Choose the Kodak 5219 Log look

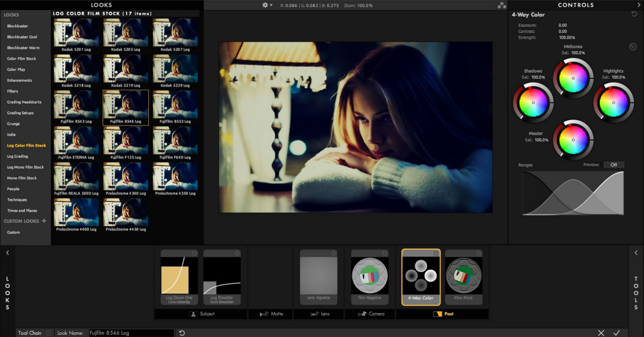(126, 71)
